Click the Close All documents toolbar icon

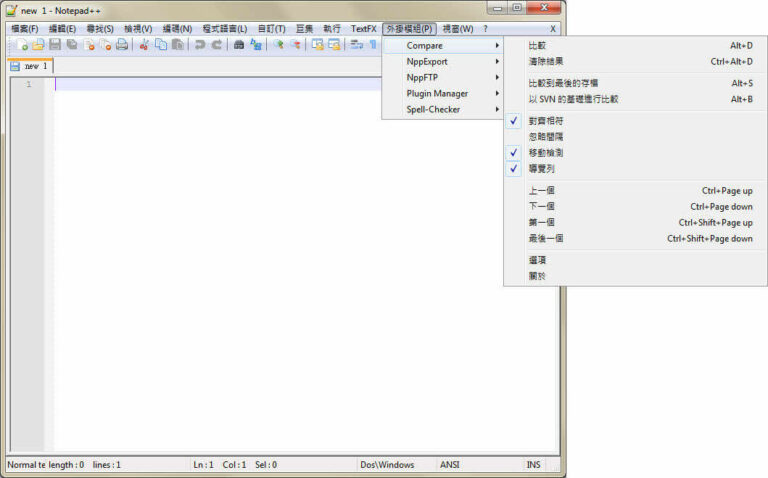coord(105,45)
